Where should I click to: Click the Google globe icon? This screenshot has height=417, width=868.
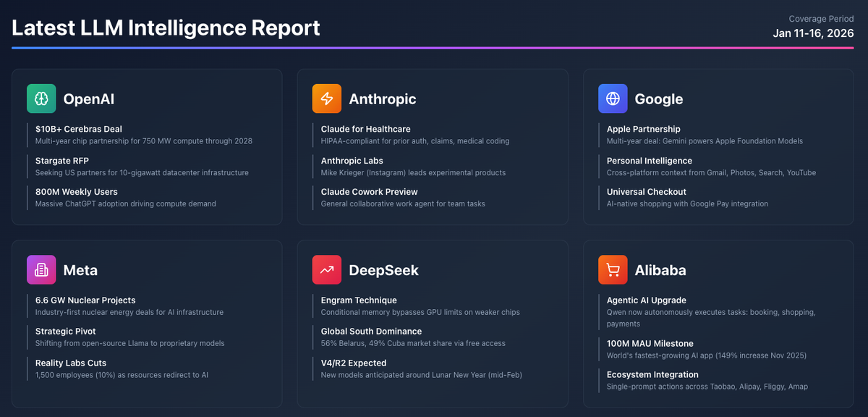613,98
